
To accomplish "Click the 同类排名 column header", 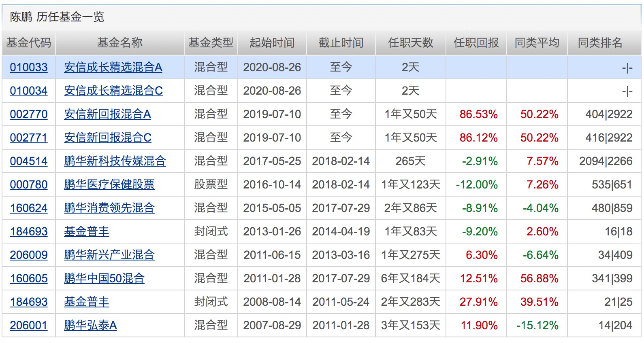I will click(x=600, y=42).
